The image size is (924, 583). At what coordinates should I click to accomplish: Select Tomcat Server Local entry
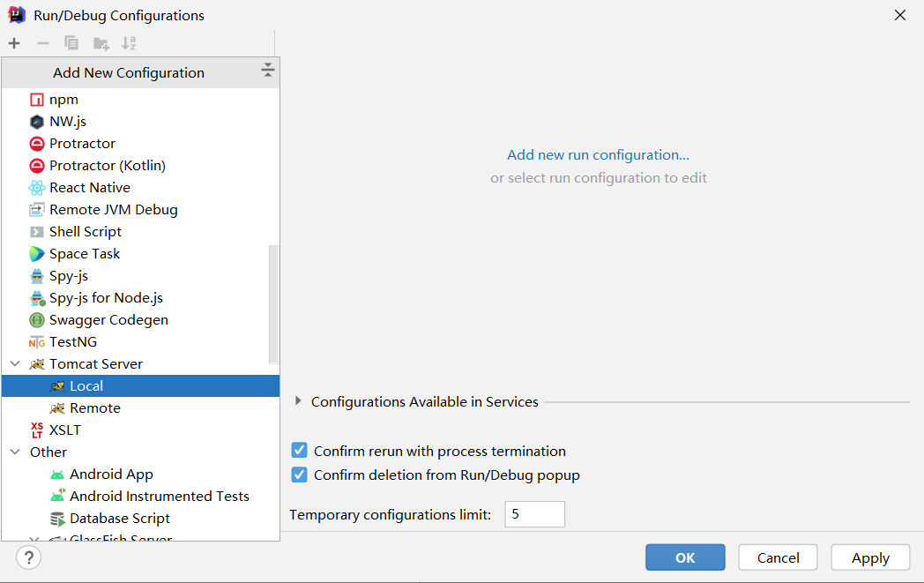141,386
